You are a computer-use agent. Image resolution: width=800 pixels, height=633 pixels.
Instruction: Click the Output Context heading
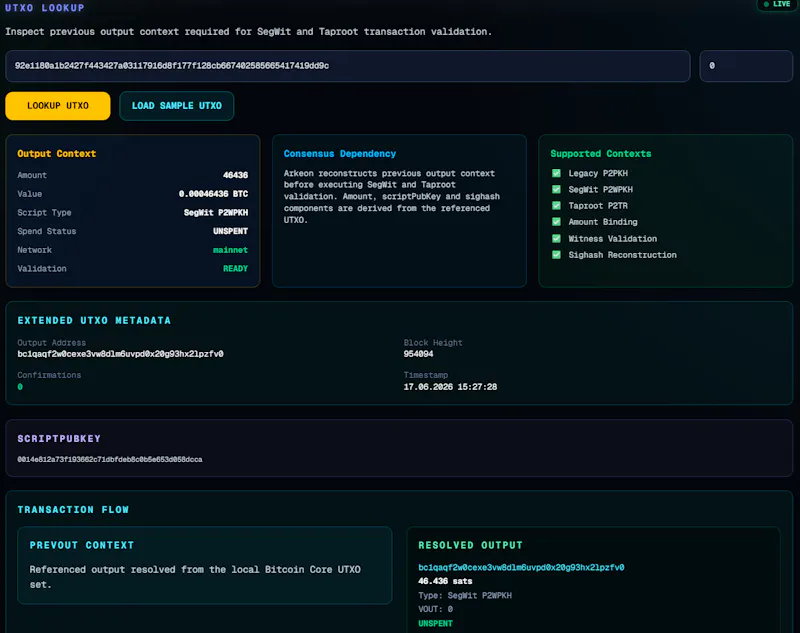[57, 154]
